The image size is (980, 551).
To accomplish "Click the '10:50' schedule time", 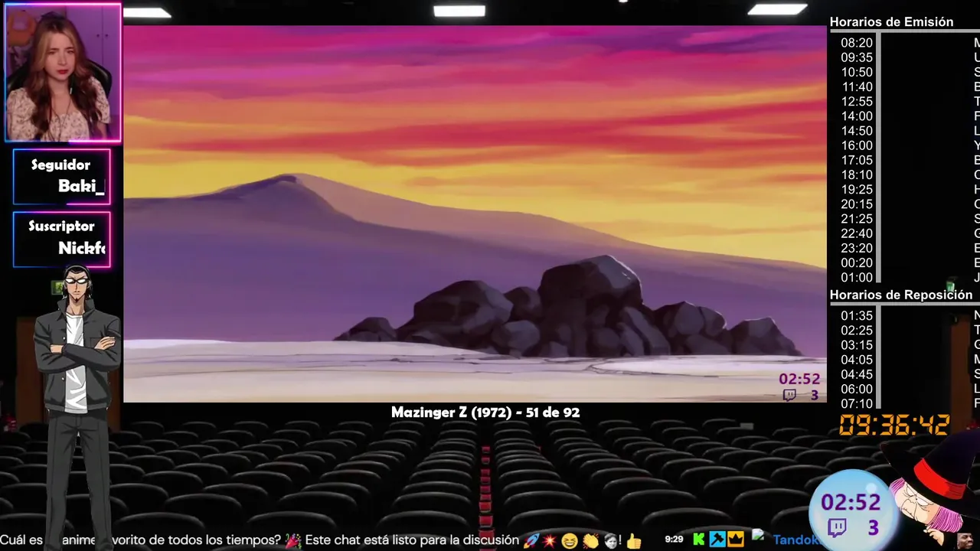I will (x=857, y=72).
